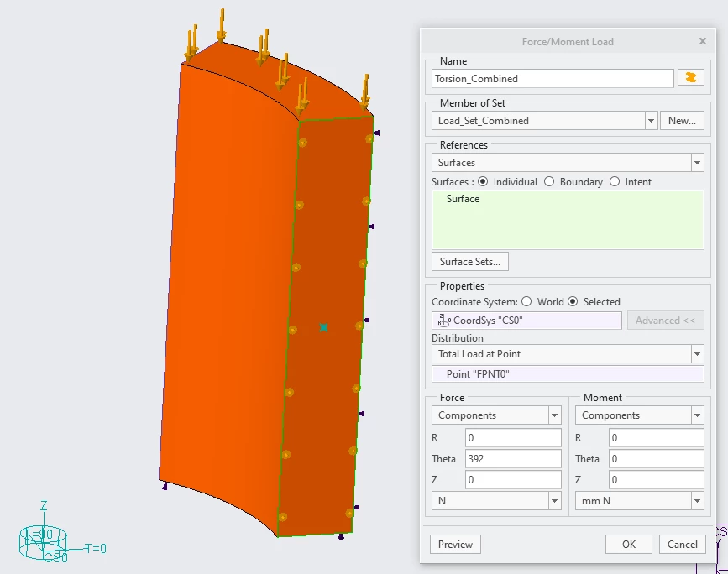
Task: Click the New... load set button
Action: (682, 121)
